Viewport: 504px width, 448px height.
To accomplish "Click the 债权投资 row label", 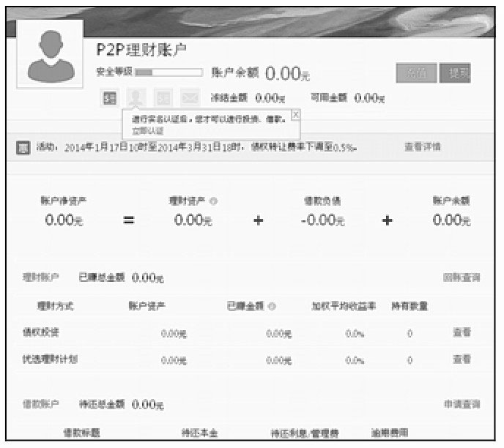I will coord(40,332).
